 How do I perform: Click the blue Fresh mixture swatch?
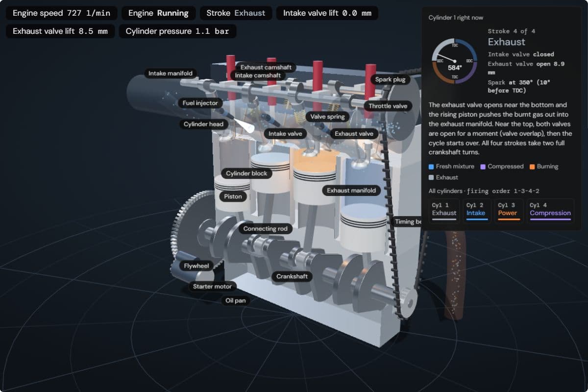click(431, 167)
